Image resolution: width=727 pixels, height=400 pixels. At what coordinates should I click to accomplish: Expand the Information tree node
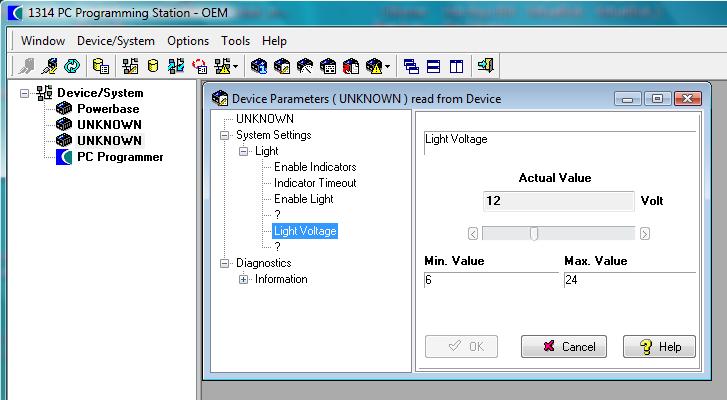(x=244, y=279)
